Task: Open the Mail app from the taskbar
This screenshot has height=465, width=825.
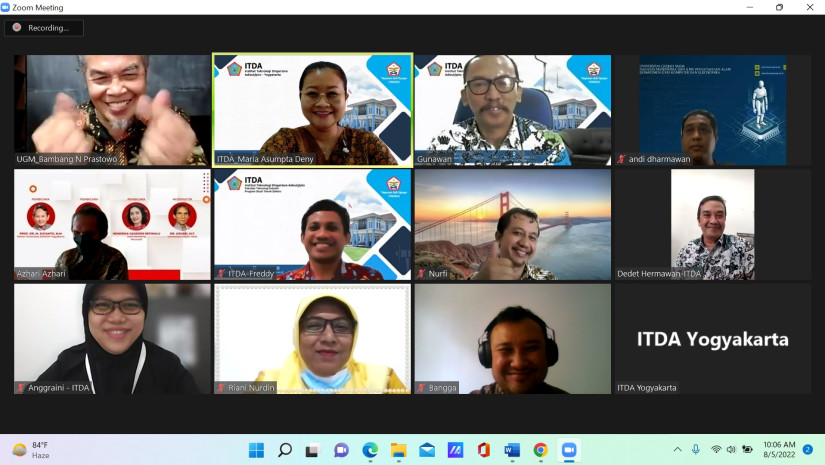Action: pos(427,450)
